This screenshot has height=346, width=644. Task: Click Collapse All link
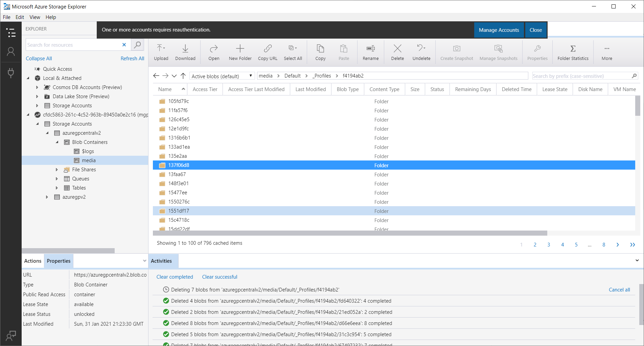(39, 59)
